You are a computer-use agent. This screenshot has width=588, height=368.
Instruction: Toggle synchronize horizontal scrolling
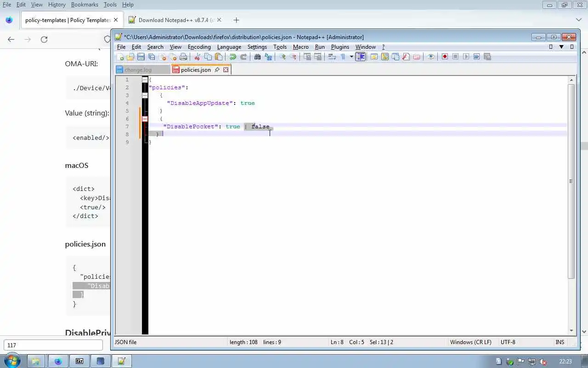point(318,57)
